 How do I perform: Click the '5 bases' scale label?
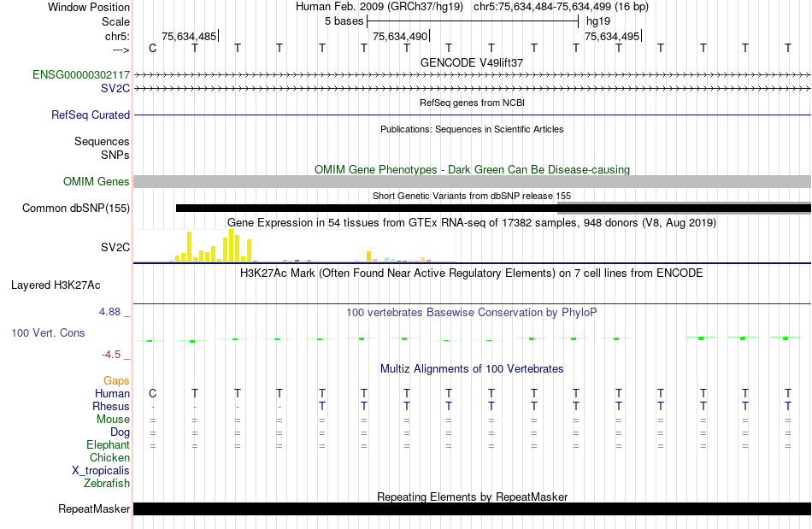click(x=344, y=21)
